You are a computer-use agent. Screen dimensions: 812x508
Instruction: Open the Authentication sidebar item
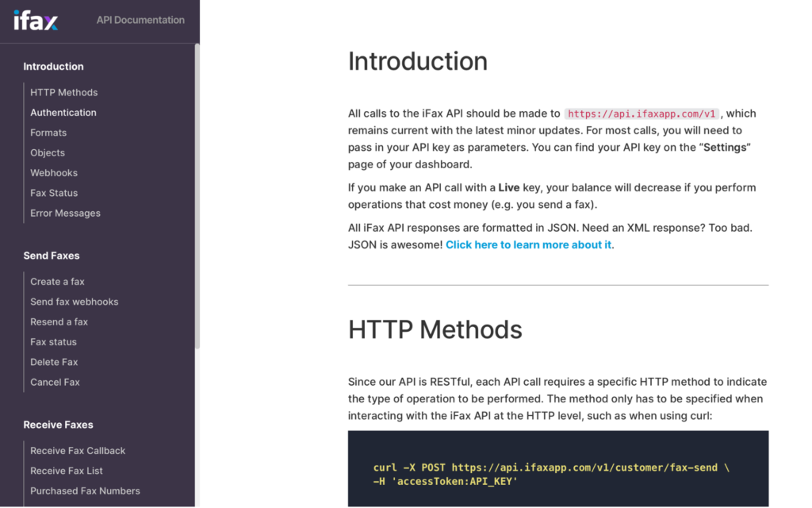[63, 113]
